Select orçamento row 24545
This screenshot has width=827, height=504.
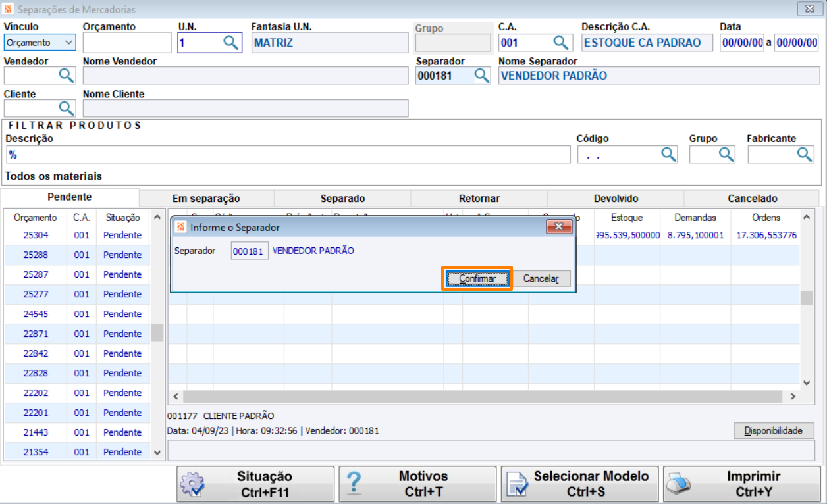click(77, 314)
